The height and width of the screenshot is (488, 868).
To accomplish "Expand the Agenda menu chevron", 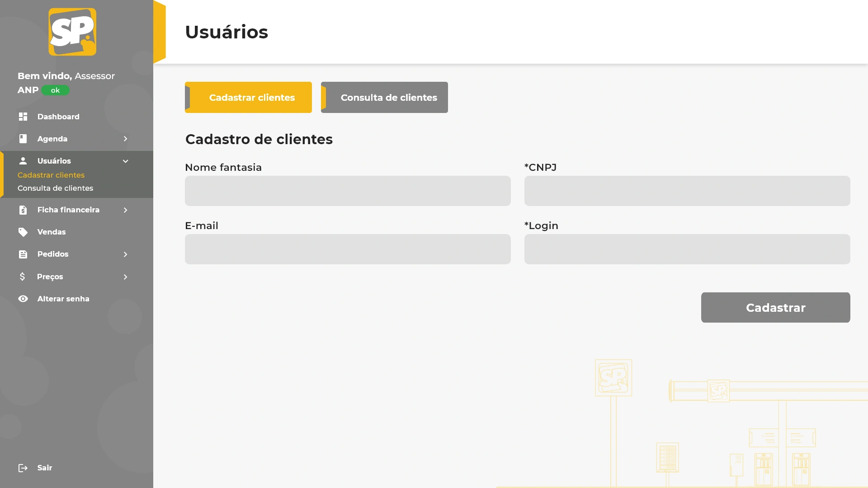I will coord(126,139).
